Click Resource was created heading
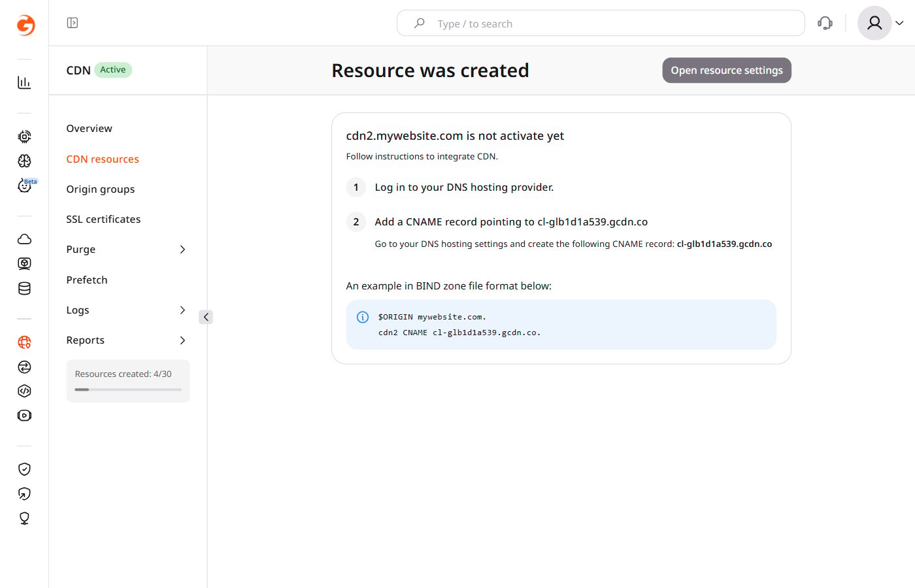This screenshot has width=915, height=588. [430, 71]
